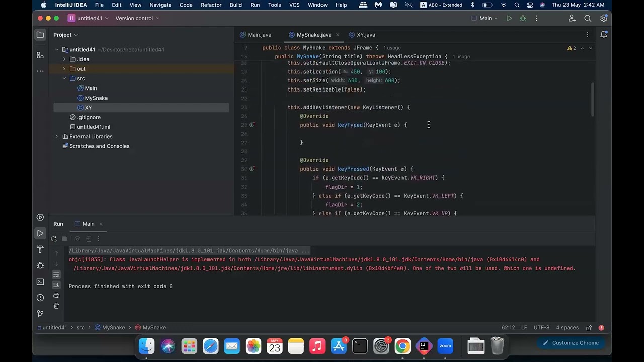This screenshot has height=362, width=644.
Task: Click the warnings count indicator in editor
Action: [x=572, y=48]
